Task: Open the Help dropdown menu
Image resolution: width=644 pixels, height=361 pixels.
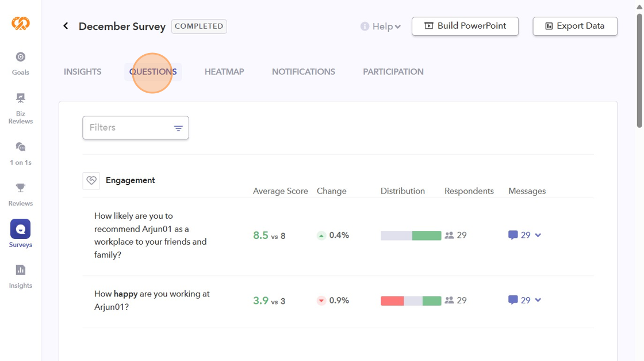Action: tap(381, 26)
